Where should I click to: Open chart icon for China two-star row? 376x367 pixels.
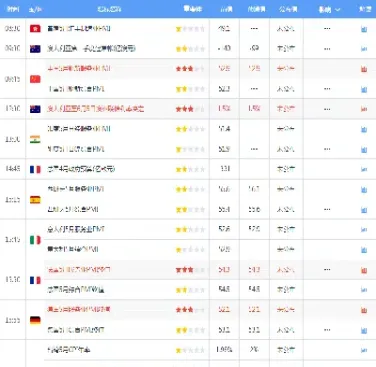(364, 89)
